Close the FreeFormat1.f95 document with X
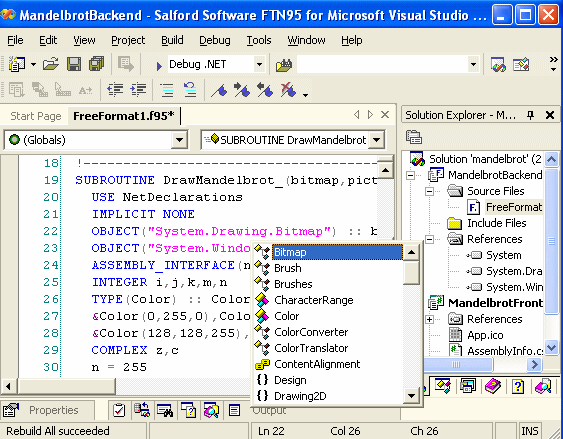This screenshot has width=563, height=439. coord(385,115)
